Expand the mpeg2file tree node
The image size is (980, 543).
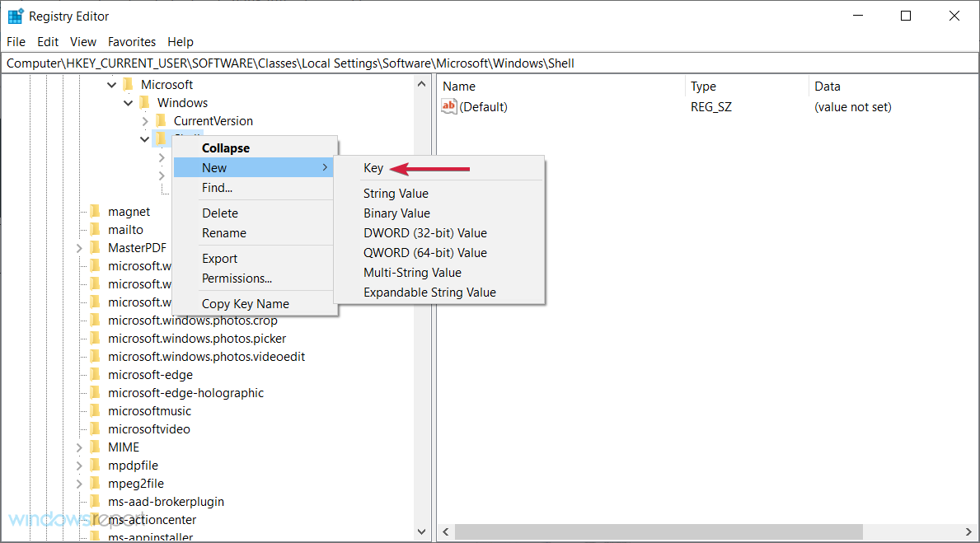79,484
